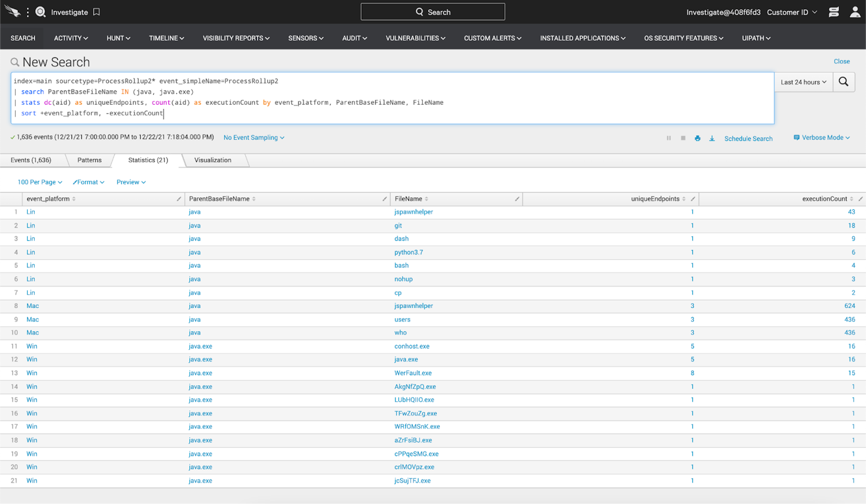866x504 pixels.
Task: Open the Last 24 hours time picker
Action: (x=804, y=82)
